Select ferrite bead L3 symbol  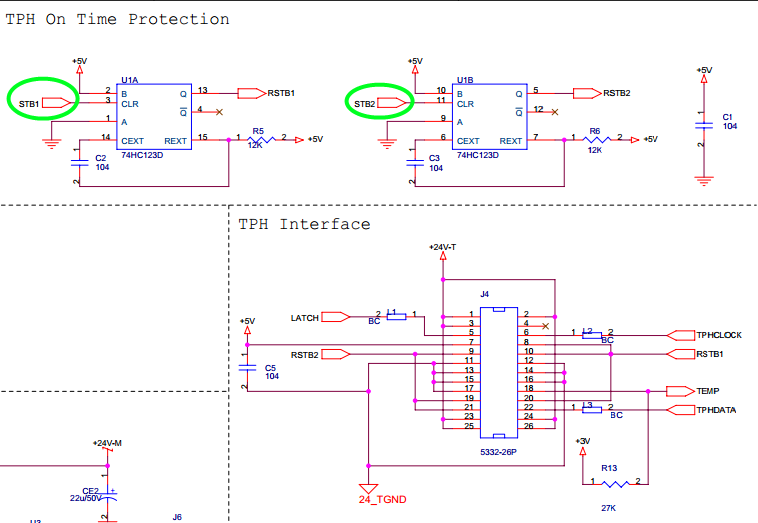[592, 410]
